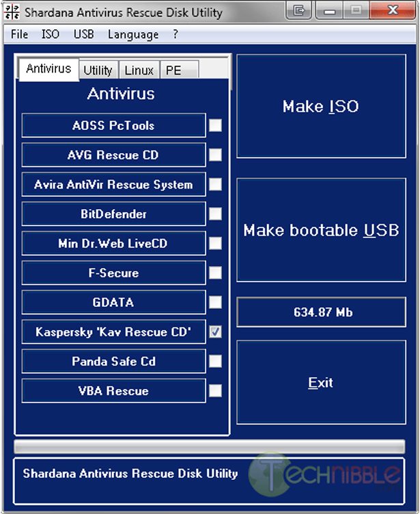
Task: Open the File menu
Action: coord(19,34)
